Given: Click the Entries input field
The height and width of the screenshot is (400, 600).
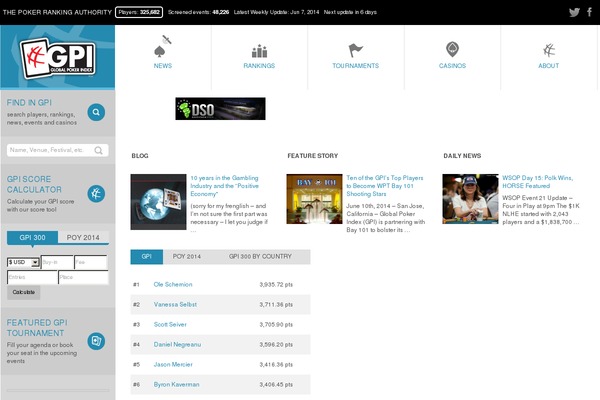Looking at the screenshot, I should click(x=32, y=277).
